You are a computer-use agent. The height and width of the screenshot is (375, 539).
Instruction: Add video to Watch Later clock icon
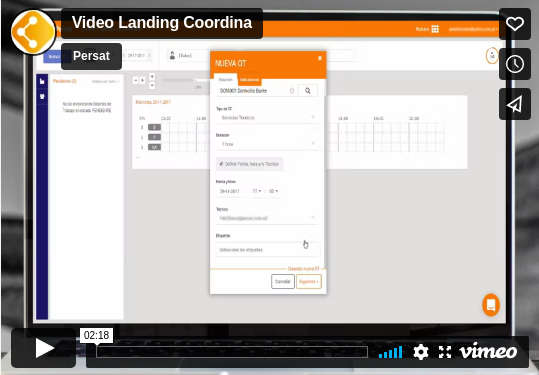click(x=515, y=64)
